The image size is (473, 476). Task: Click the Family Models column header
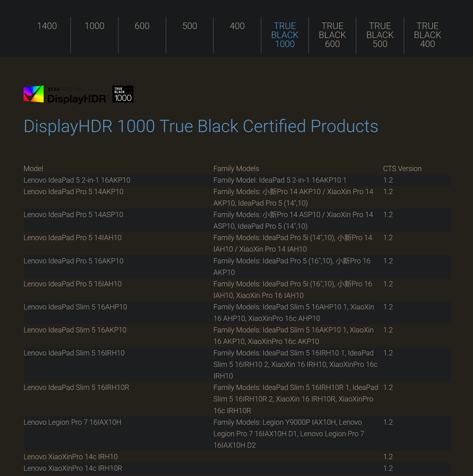click(236, 169)
